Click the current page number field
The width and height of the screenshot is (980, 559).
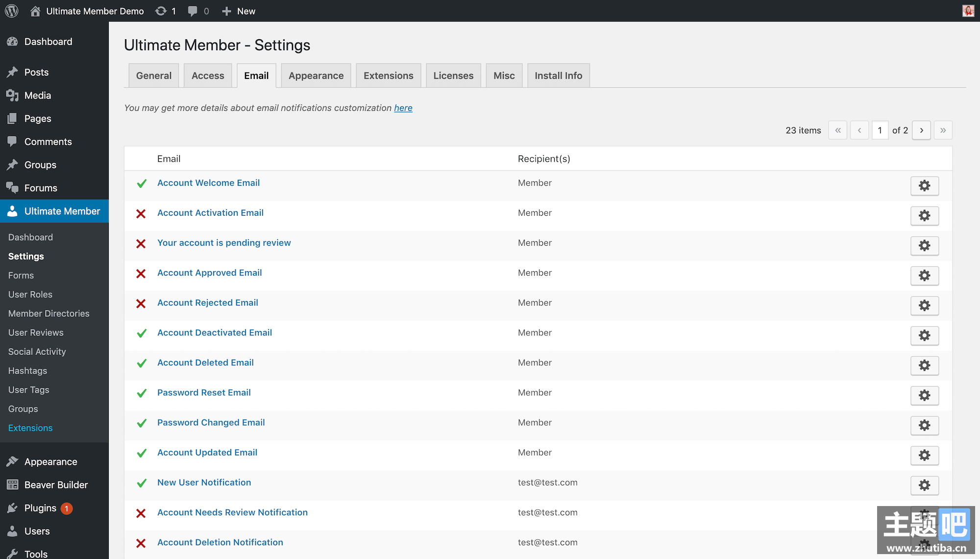tap(880, 130)
